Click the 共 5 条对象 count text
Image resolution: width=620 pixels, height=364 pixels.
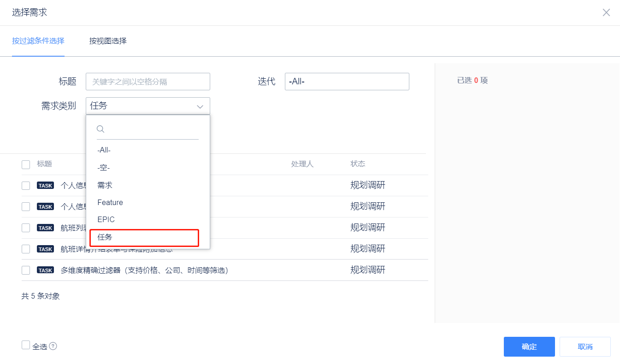(41, 296)
